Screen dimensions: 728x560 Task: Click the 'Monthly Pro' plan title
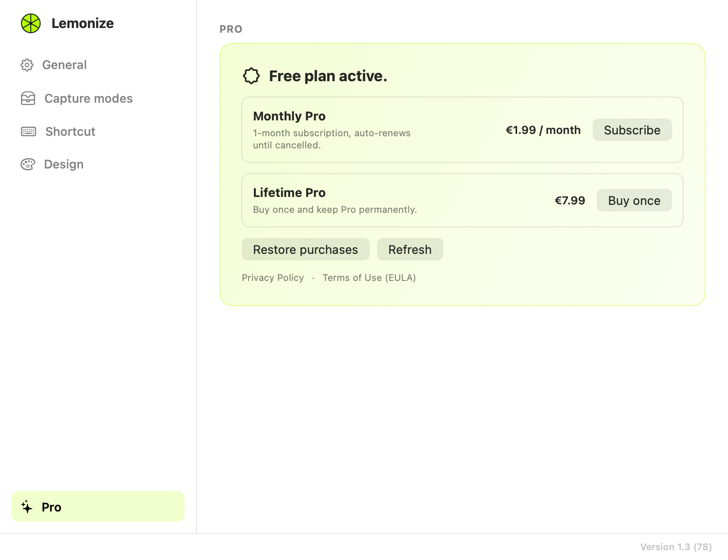pyautogui.click(x=289, y=116)
